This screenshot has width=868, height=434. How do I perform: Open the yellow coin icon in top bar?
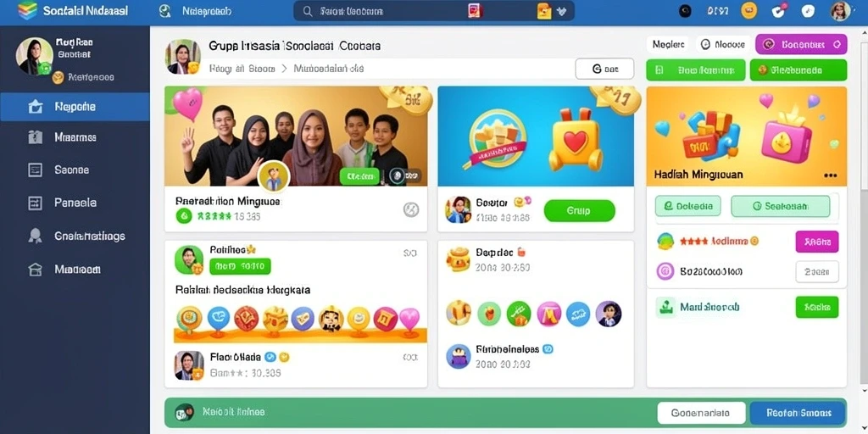tap(748, 10)
